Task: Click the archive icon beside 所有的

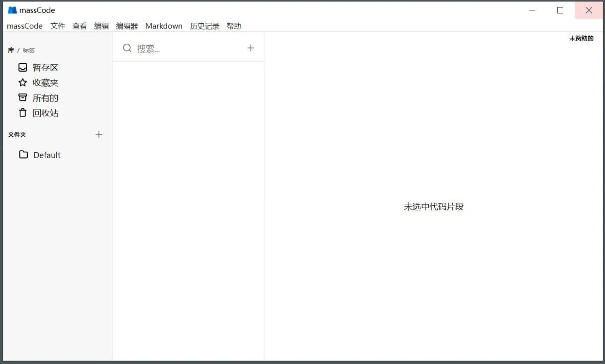Action: pos(22,97)
